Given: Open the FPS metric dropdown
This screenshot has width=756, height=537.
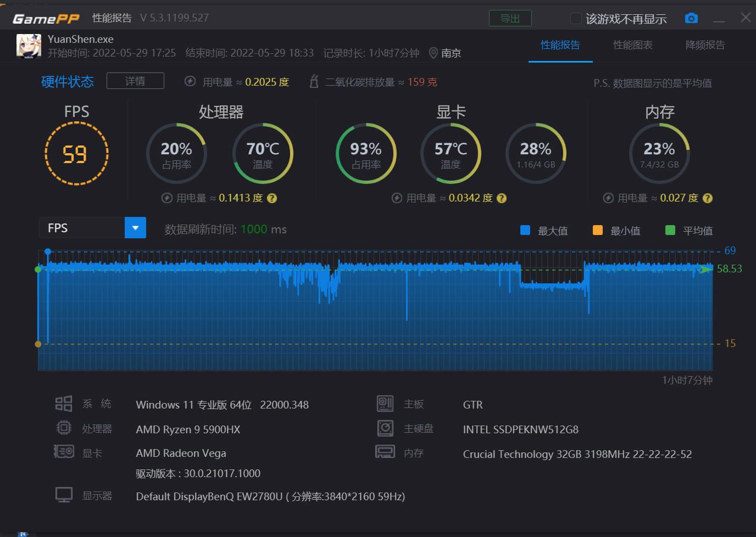Looking at the screenshot, I should [82, 227].
